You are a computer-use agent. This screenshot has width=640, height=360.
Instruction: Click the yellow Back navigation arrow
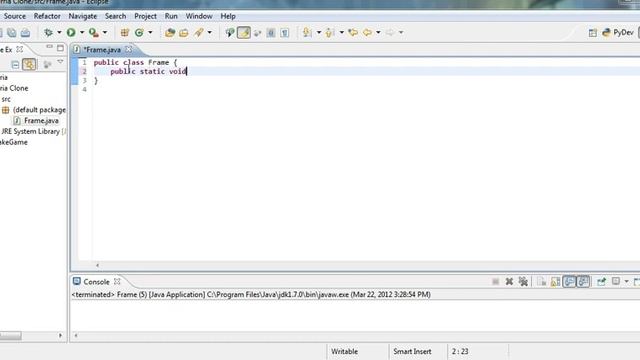tap(367, 32)
